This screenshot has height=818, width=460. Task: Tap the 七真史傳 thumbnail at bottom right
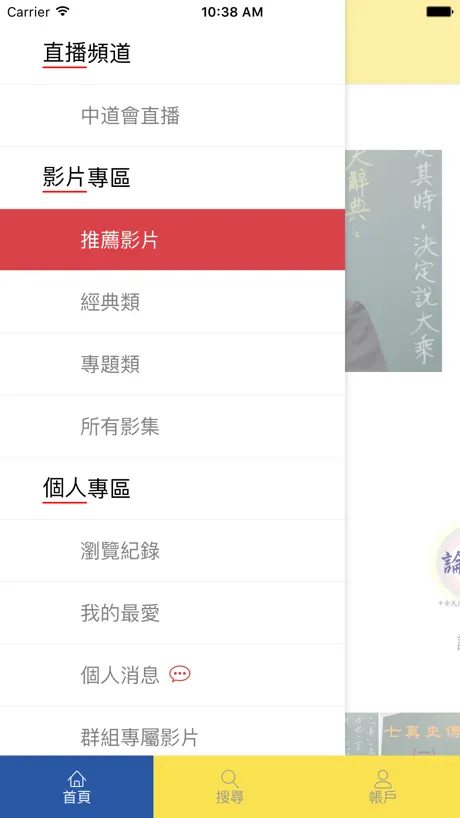[420, 734]
